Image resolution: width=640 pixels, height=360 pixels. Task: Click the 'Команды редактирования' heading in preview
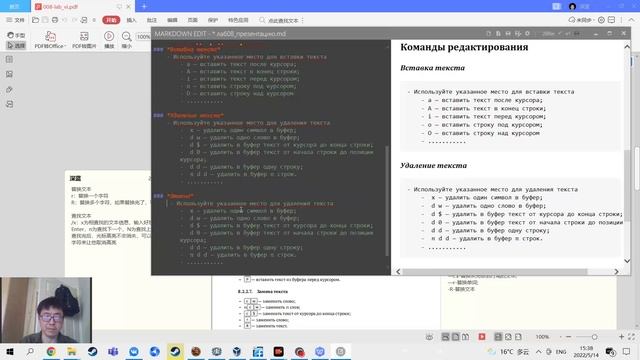point(464,47)
